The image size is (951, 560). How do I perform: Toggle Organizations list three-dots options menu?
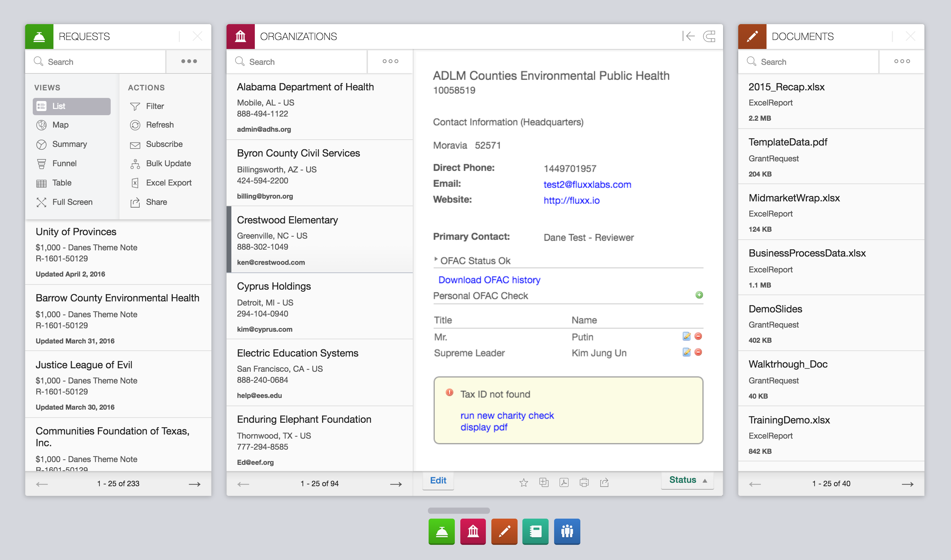pyautogui.click(x=390, y=61)
